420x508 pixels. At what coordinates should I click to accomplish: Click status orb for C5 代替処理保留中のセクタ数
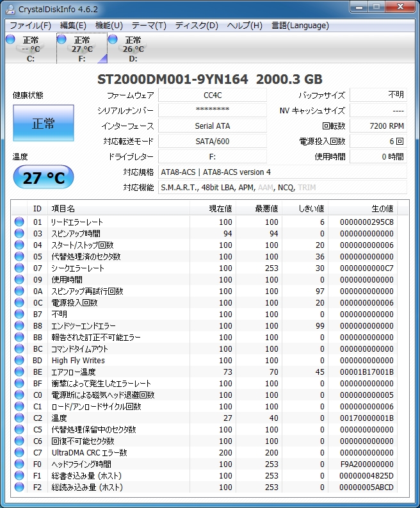point(19,429)
